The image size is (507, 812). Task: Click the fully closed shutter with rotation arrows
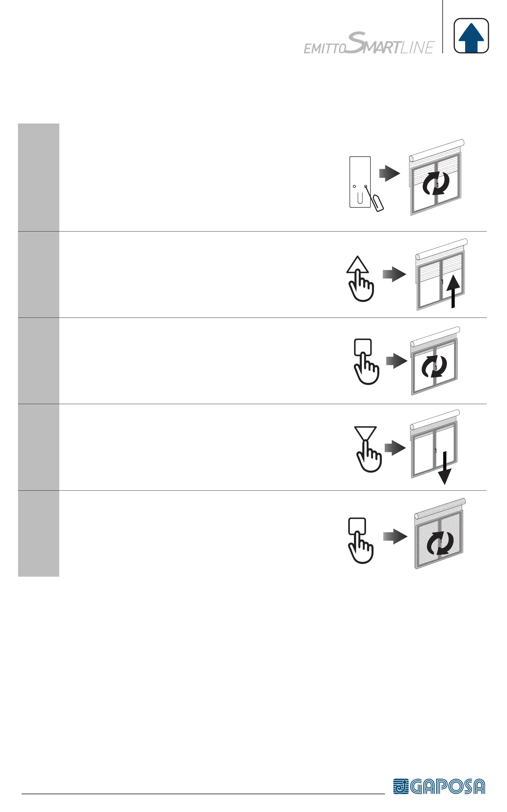point(440,534)
